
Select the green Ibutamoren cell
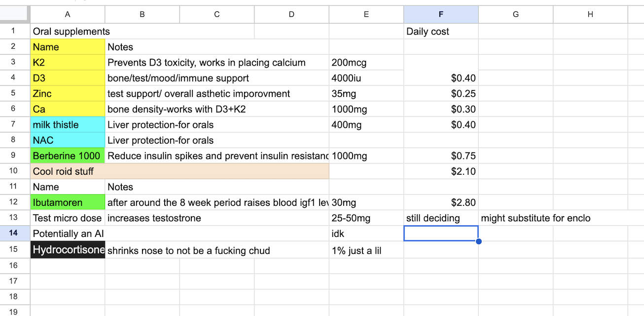tap(68, 202)
